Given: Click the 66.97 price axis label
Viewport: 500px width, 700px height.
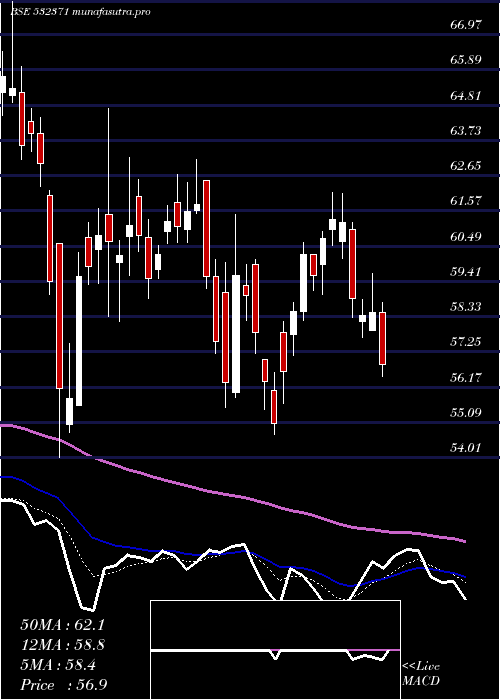Looking at the screenshot, I should pyautogui.click(x=466, y=25).
